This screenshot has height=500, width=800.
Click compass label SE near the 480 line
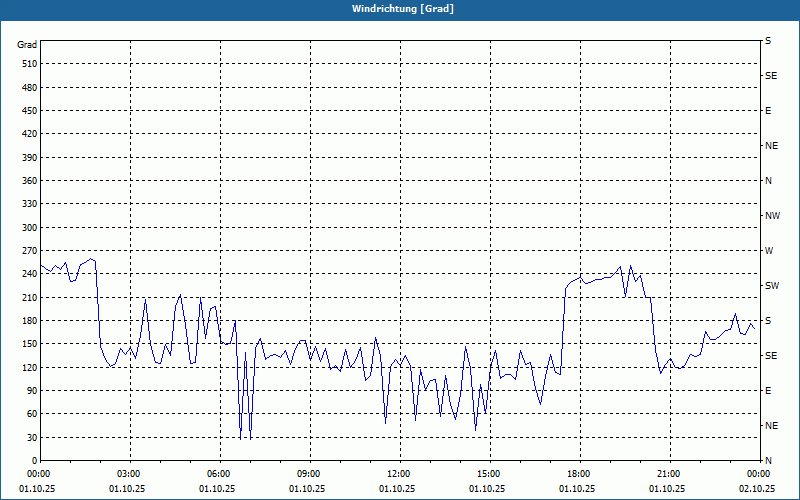pyautogui.click(x=771, y=76)
